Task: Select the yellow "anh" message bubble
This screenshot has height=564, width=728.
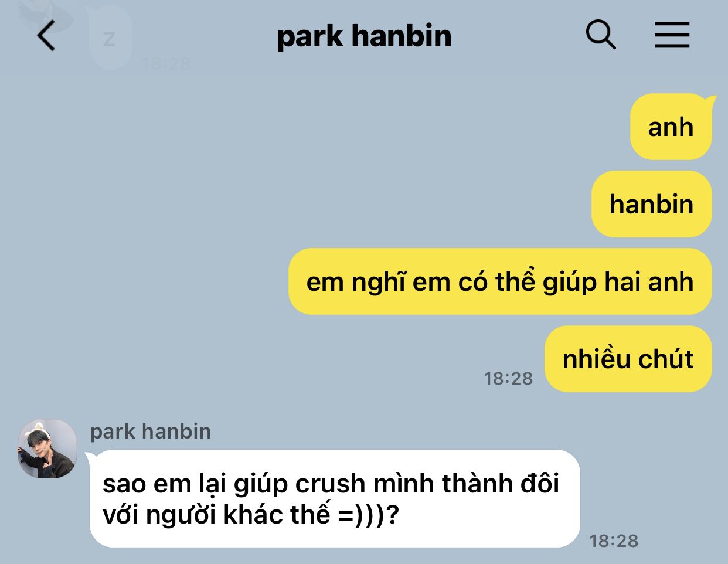Action: (x=671, y=127)
